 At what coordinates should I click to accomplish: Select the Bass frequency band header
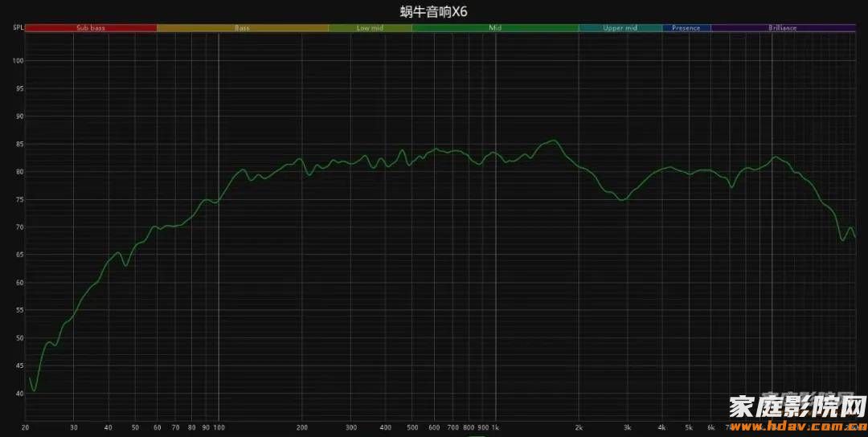click(242, 28)
